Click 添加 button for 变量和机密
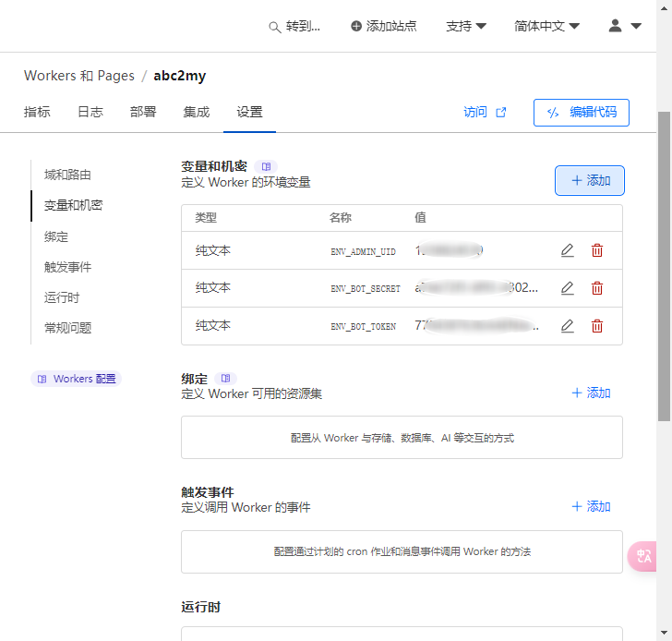This screenshot has width=672, height=641. [589, 181]
